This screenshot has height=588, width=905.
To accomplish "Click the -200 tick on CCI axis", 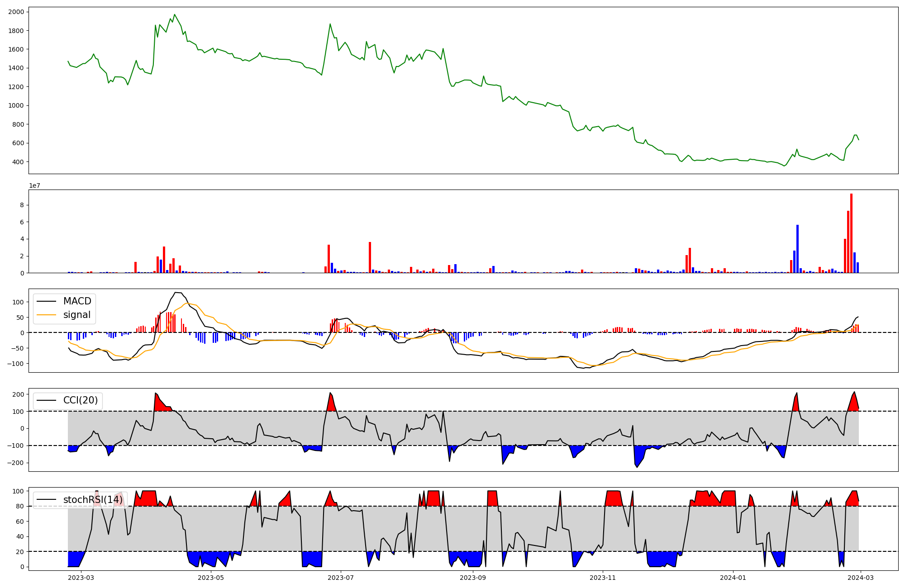I will click(16, 463).
